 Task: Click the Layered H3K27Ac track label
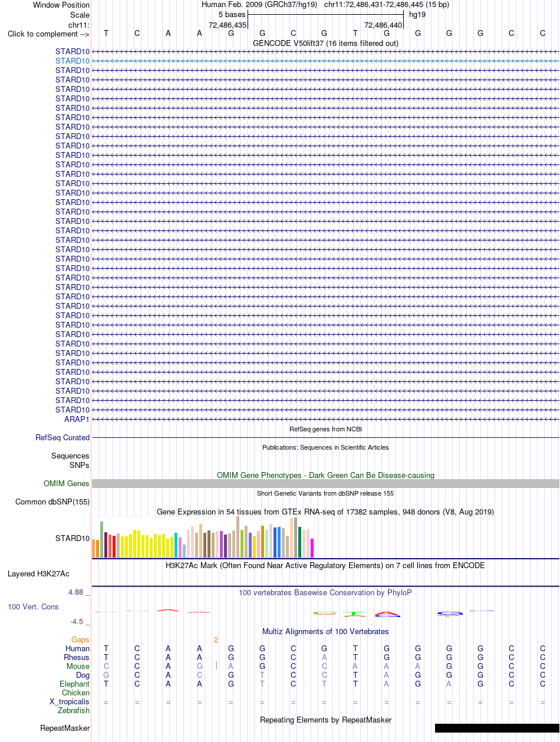pyautogui.click(x=38, y=573)
